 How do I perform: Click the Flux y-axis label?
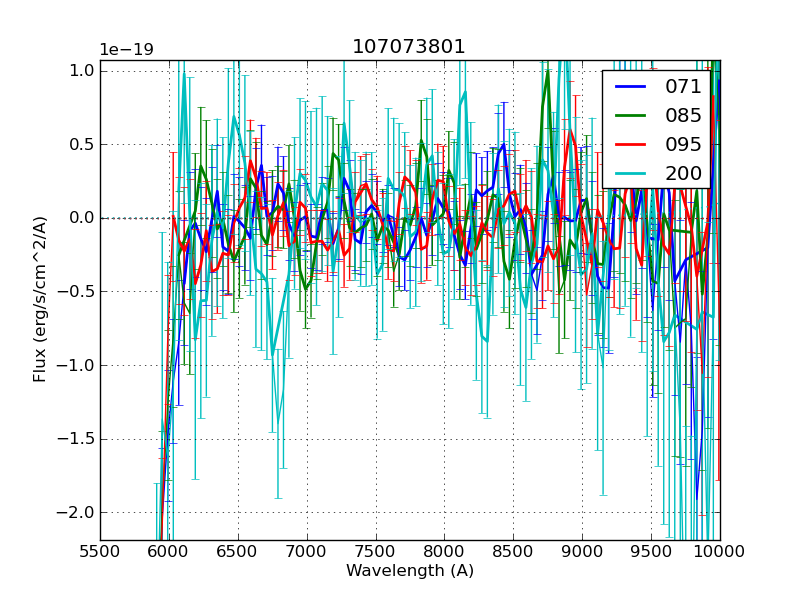coord(40,299)
